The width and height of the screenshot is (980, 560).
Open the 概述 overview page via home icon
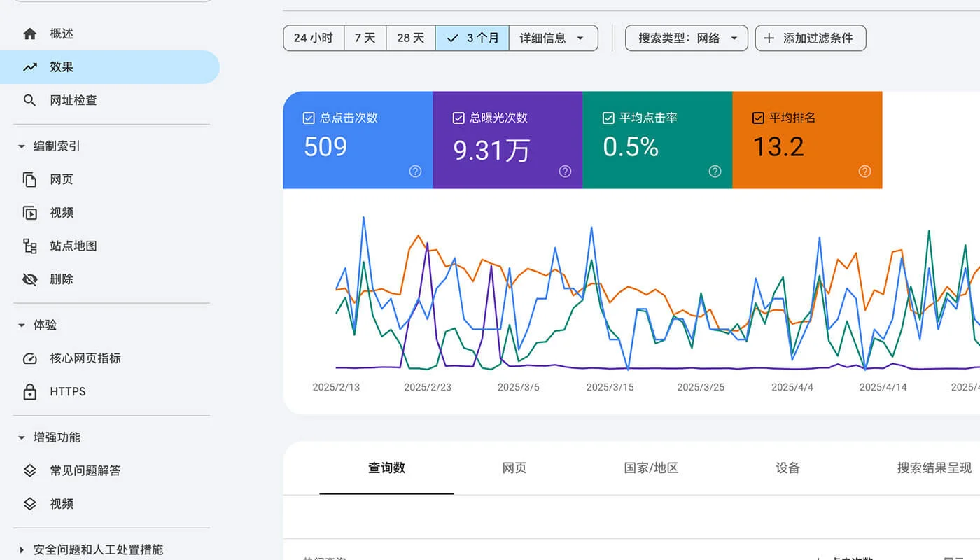point(29,33)
